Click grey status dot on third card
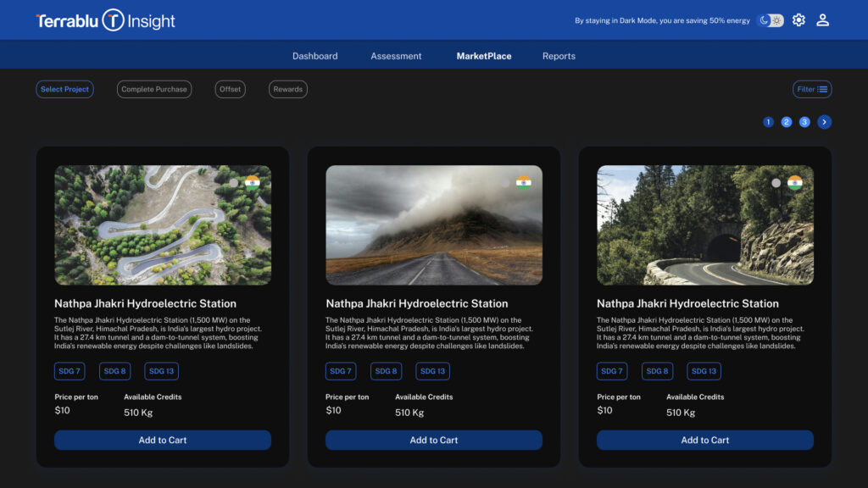Screen dimensions: 868x488 pos(776,182)
